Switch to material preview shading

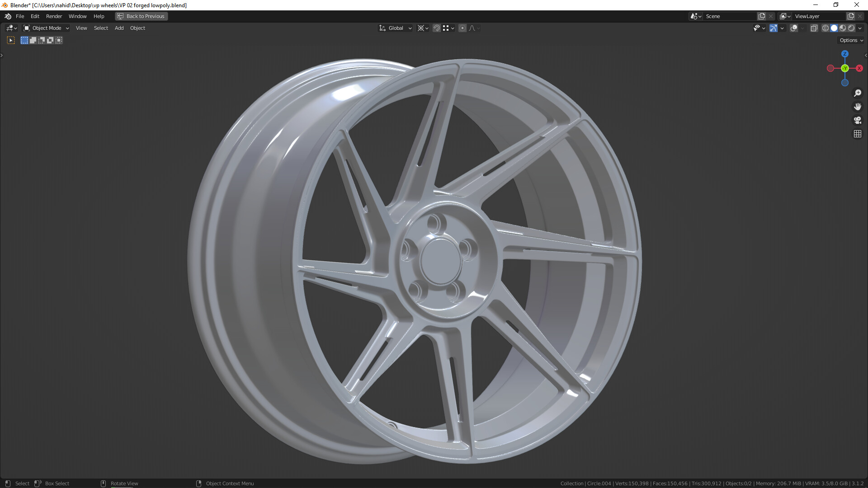[x=843, y=28]
